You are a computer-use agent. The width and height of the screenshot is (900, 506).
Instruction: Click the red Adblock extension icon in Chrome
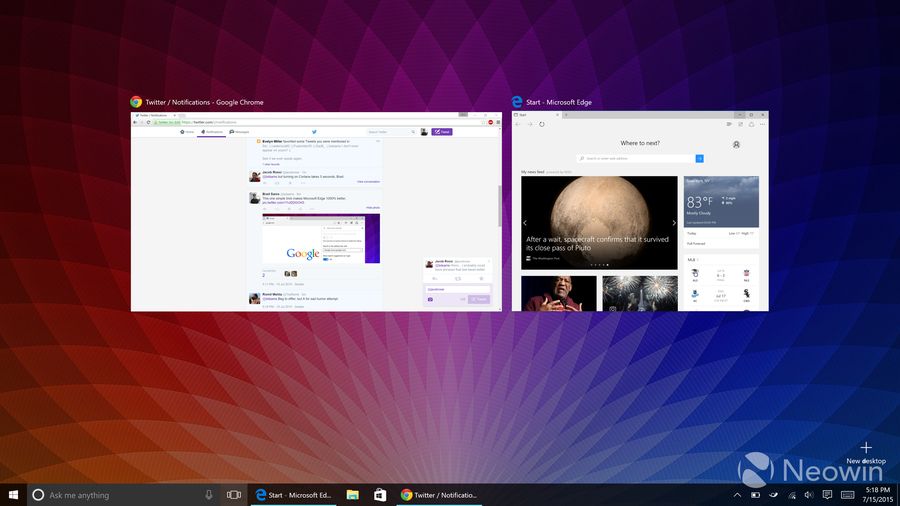tap(491, 122)
